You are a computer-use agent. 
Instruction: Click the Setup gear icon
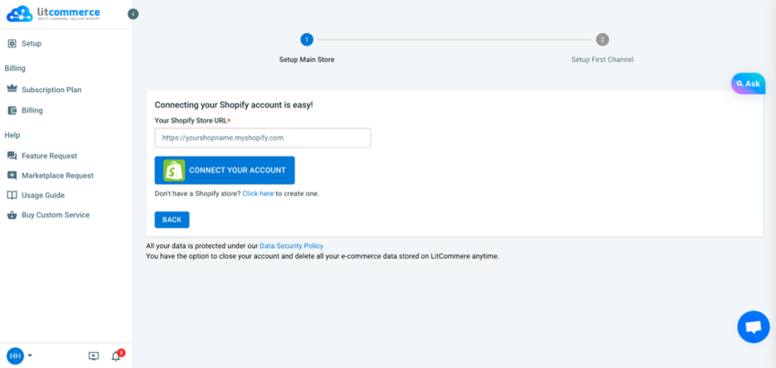tap(12, 44)
